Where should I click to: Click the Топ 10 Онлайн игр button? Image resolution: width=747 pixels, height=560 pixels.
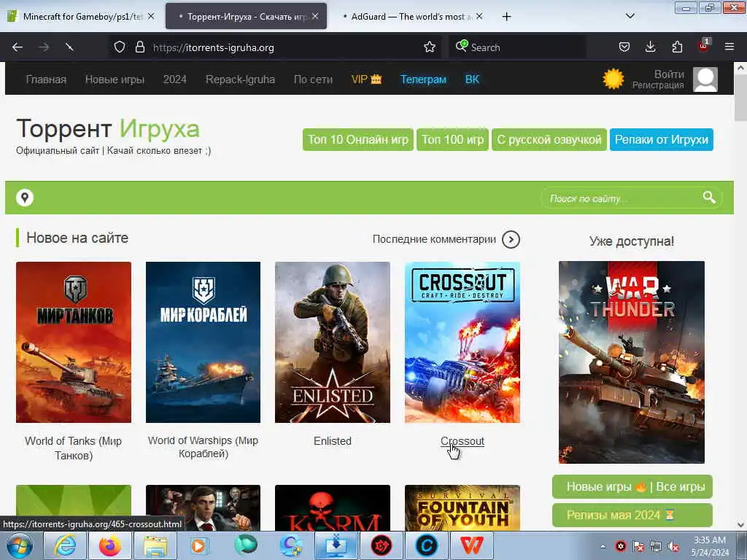point(357,139)
